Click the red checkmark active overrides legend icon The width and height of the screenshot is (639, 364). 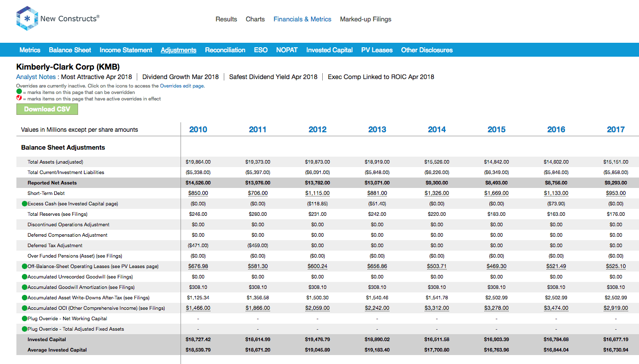coord(19,98)
